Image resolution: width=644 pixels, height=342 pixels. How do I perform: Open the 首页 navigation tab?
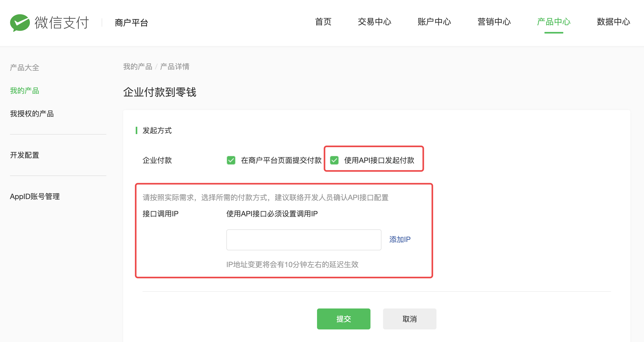(x=323, y=22)
